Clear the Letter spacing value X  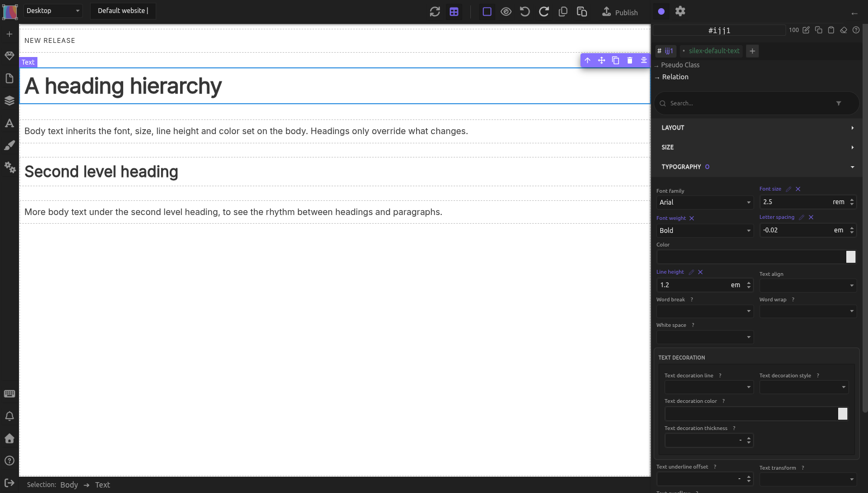811,218
